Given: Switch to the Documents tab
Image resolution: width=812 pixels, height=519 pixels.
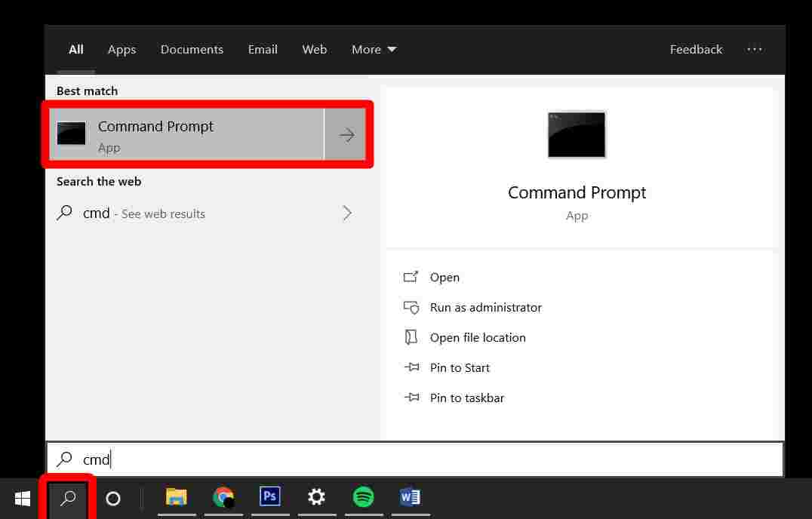Looking at the screenshot, I should click(192, 49).
